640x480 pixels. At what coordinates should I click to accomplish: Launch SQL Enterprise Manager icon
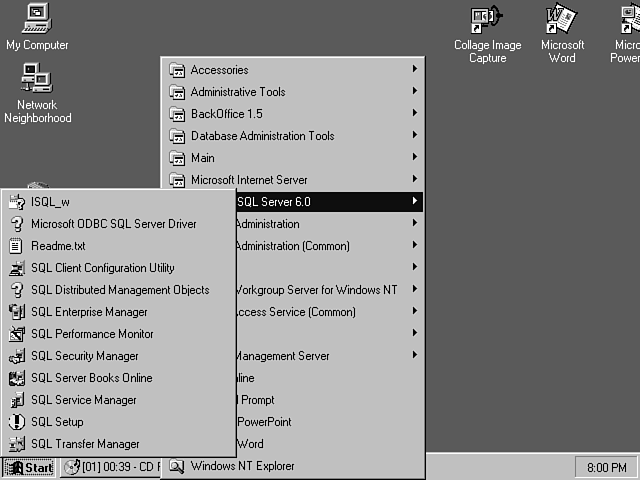16,312
